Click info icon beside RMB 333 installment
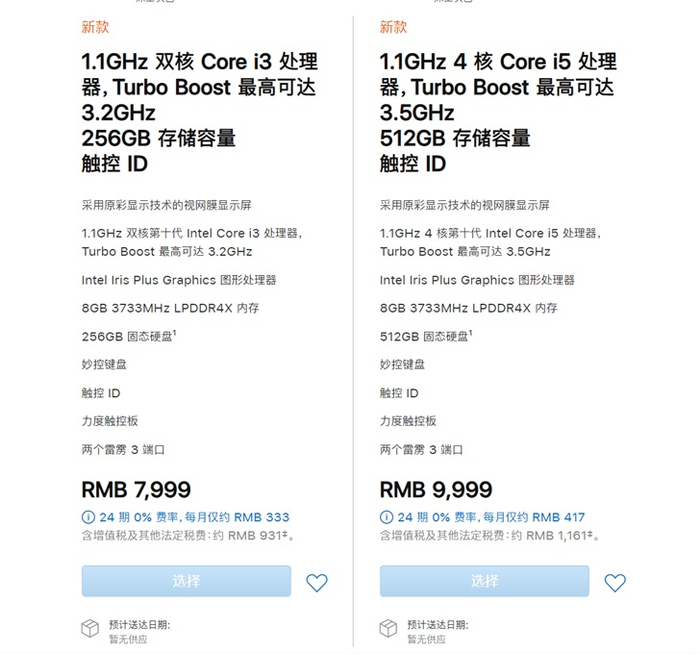The width and height of the screenshot is (700, 654). [x=88, y=517]
